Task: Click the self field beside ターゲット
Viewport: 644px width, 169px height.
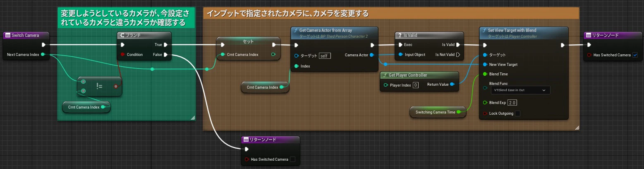Action: pos(325,56)
